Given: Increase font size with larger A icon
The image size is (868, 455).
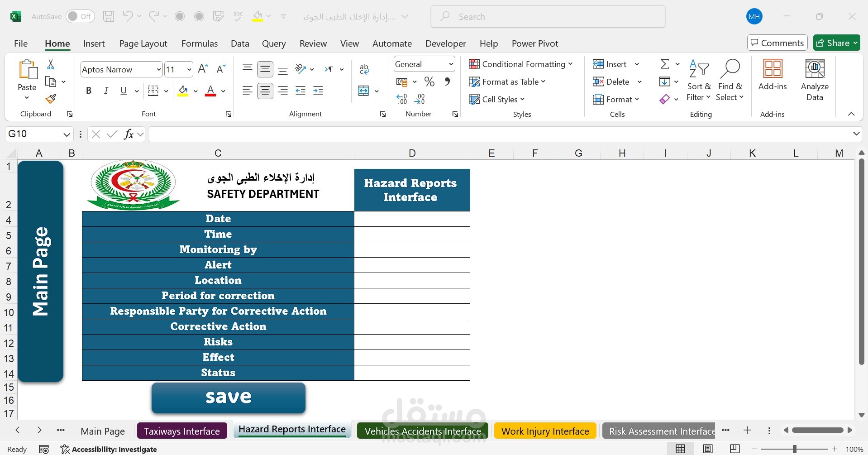Looking at the screenshot, I should (x=203, y=69).
